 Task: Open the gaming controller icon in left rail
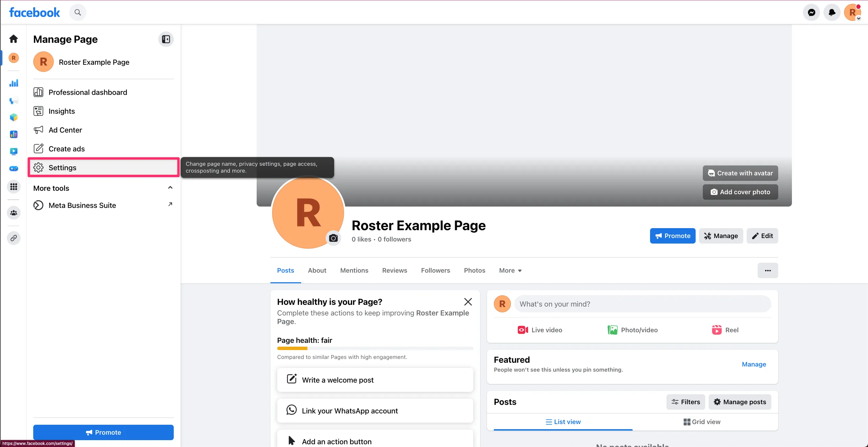click(14, 169)
